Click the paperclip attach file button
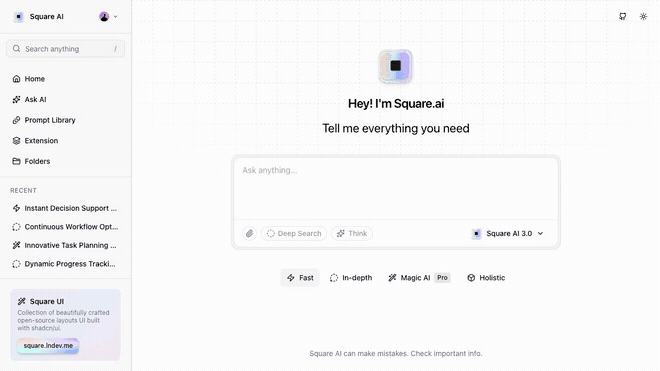660x371 pixels. tap(250, 233)
